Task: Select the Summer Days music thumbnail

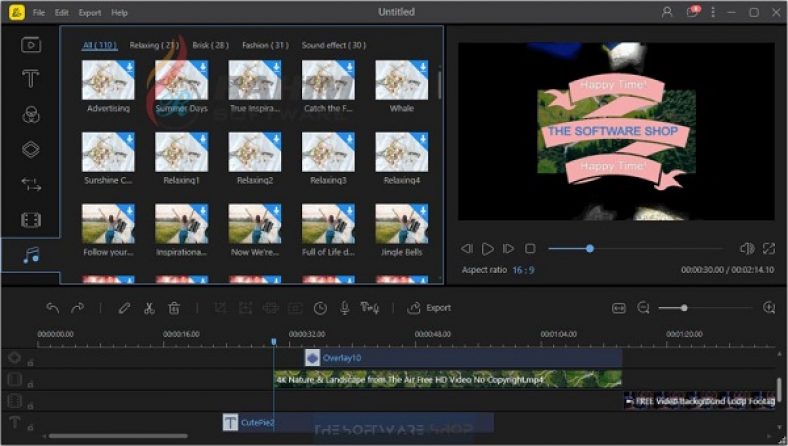Action: click(x=181, y=80)
